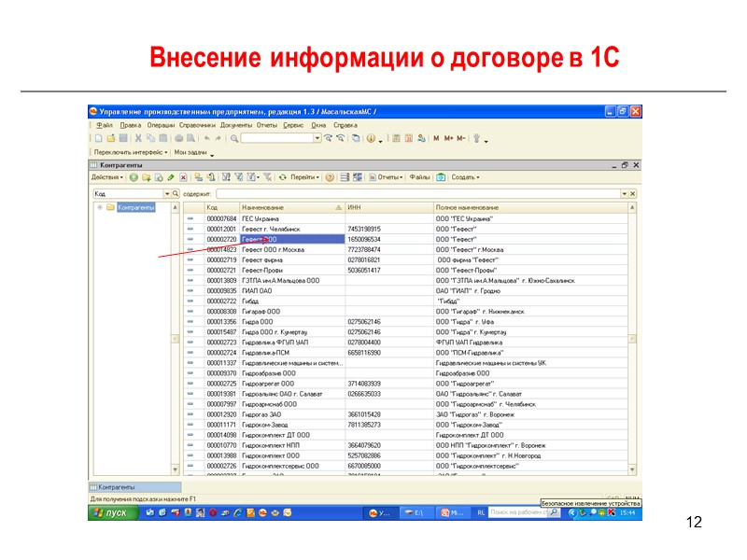
Task: Select the row ГИАП ОАО
Action: 405,290
